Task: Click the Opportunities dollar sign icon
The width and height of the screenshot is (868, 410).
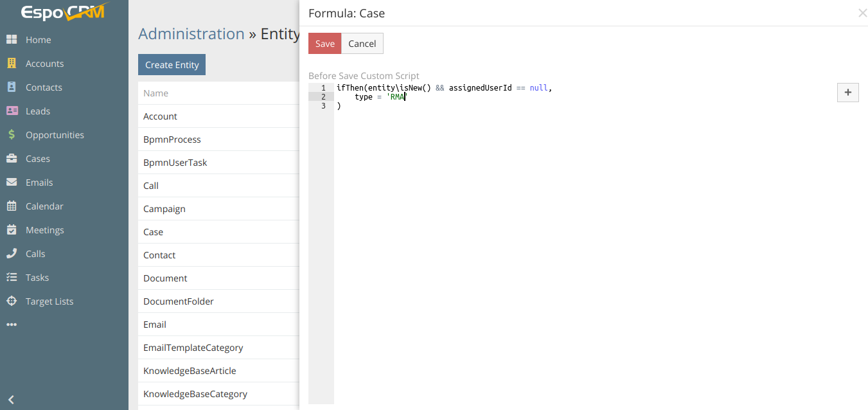Action: click(x=12, y=135)
